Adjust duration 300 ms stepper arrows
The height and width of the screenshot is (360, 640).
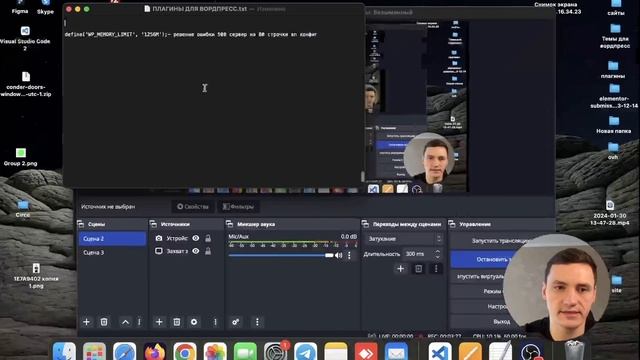point(438,254)
